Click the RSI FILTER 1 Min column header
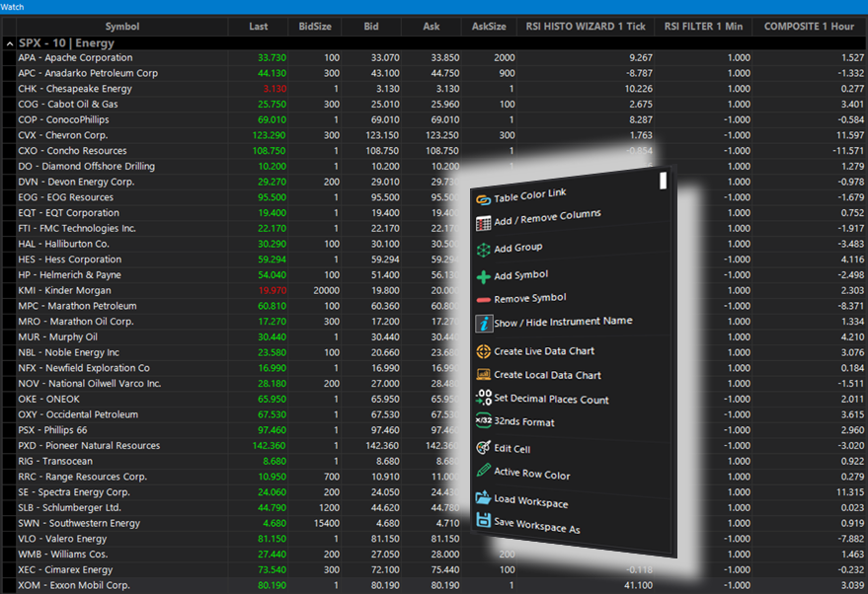 pyautogui.click(x=703, y=27)
